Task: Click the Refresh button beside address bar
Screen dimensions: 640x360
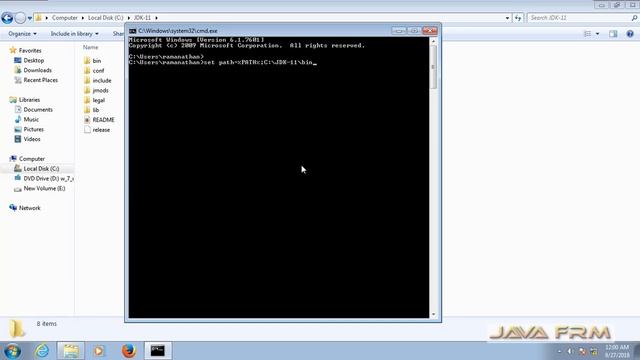Action: 518,18
